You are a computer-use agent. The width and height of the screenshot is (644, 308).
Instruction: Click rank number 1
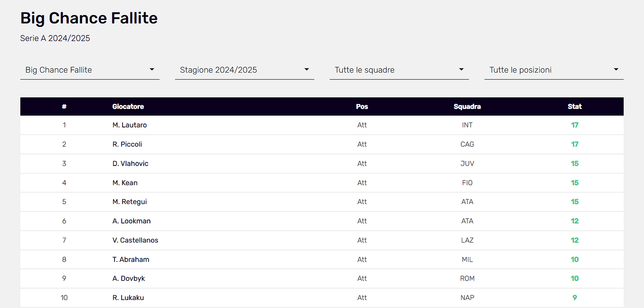point(64,125)
